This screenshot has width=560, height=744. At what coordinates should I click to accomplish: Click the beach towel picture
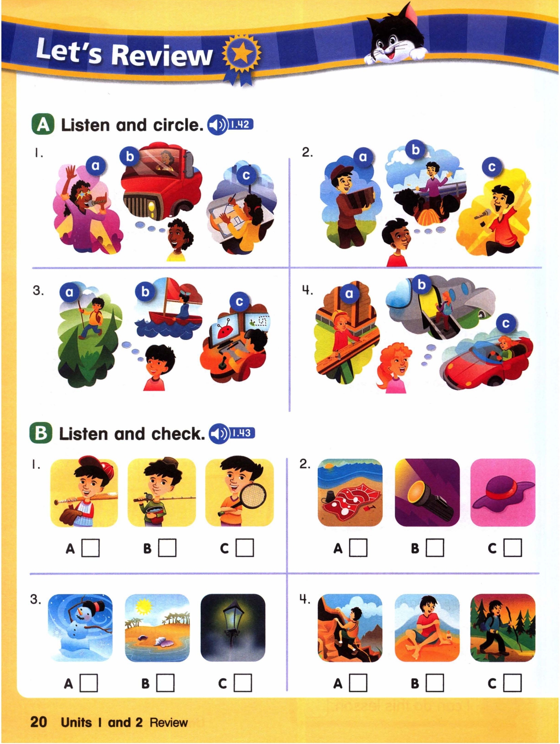pos(350,492)
